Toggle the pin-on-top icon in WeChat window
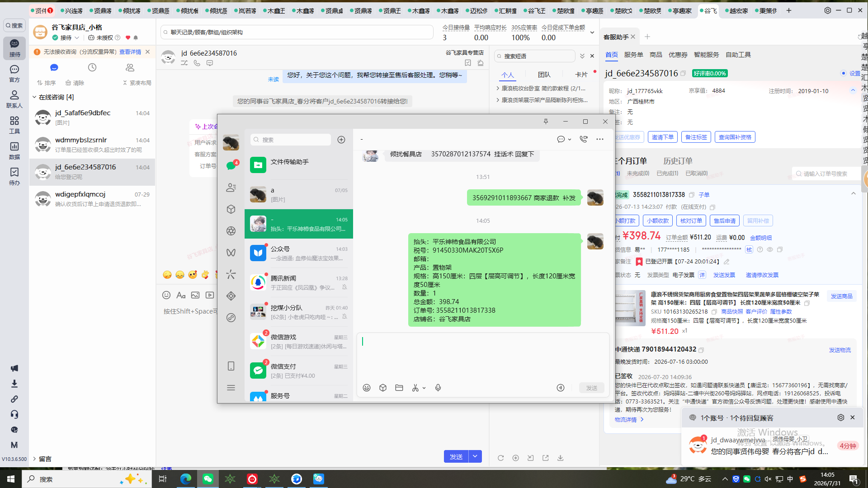 pos(546,122)
